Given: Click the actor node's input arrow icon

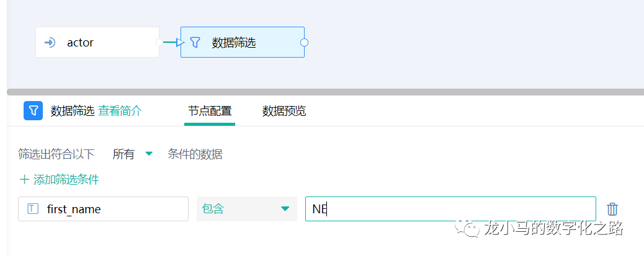Looking at the screenshot, I should (x=50, y=43).
